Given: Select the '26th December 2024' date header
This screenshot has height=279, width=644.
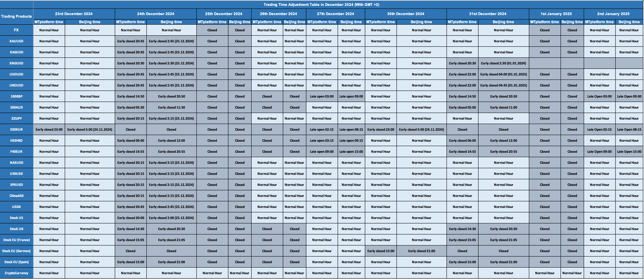Looking at the screenshot, I should pyautogui.click(x=278, y=14).
